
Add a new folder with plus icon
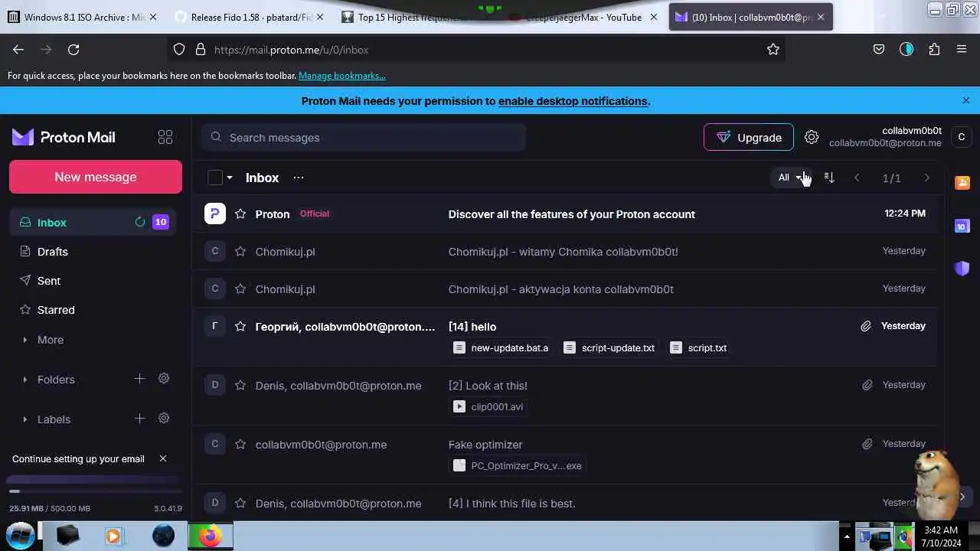pos(139,379)
